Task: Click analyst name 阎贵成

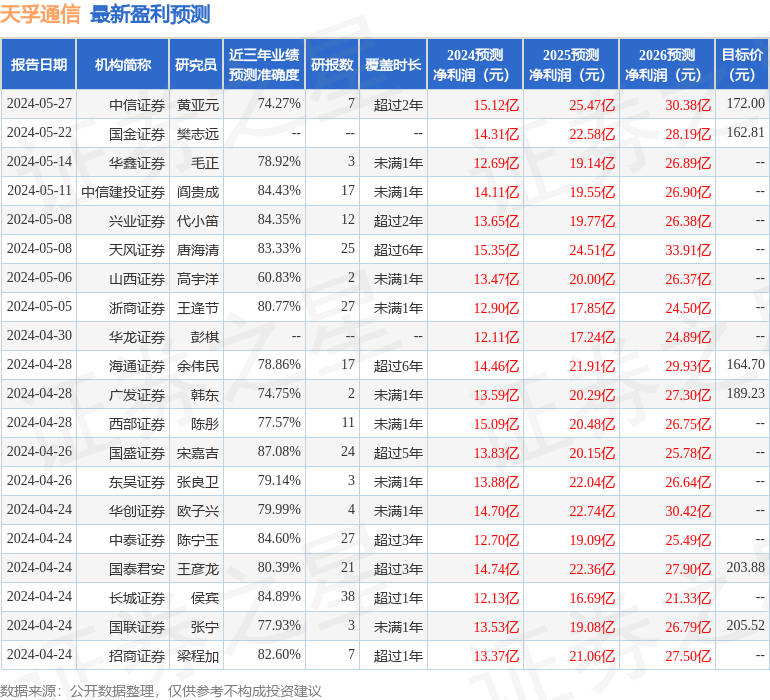Action: (x=198, y=192)
